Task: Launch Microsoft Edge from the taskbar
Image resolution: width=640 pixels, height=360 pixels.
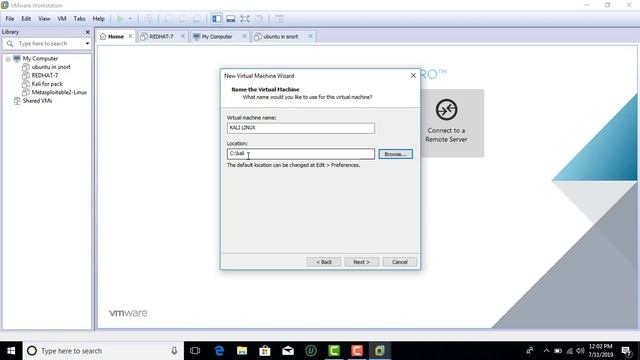Action: 219,351
